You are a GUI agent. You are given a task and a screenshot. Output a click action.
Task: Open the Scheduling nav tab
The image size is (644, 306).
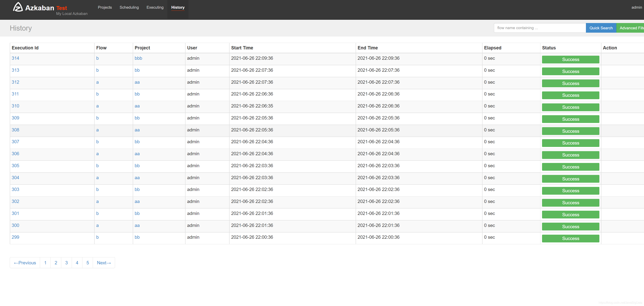[129, 7]
